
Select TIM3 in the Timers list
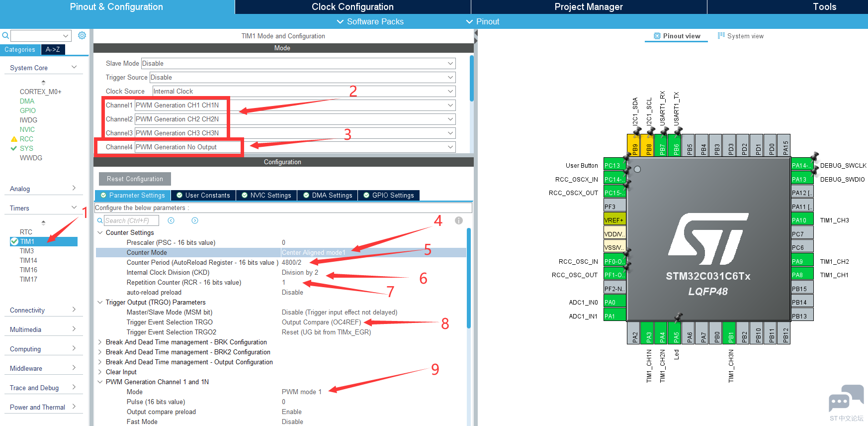[27, 251]
